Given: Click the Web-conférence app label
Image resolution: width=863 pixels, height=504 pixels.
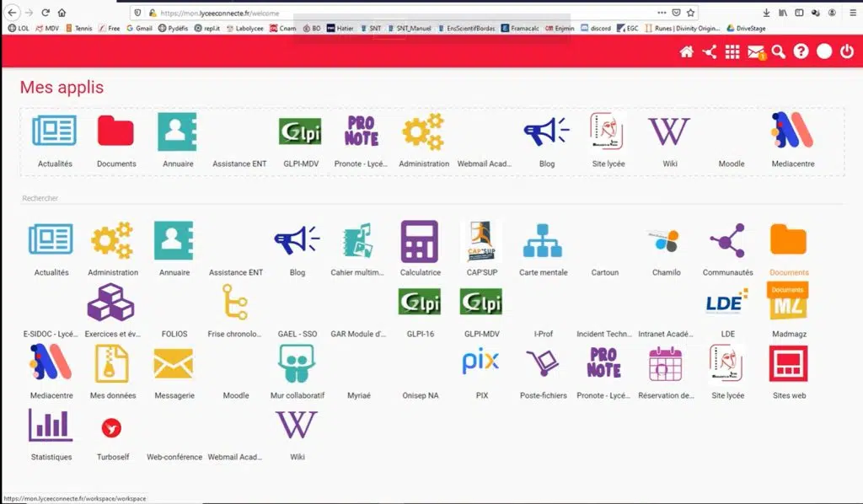Looking at the screenshot, I should pyautogui.click(x=174, y=458).
